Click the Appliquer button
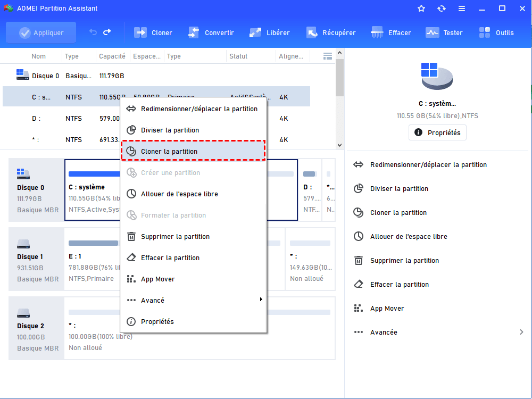The width and height of the screenshot is (532, 399). point(41,32)
